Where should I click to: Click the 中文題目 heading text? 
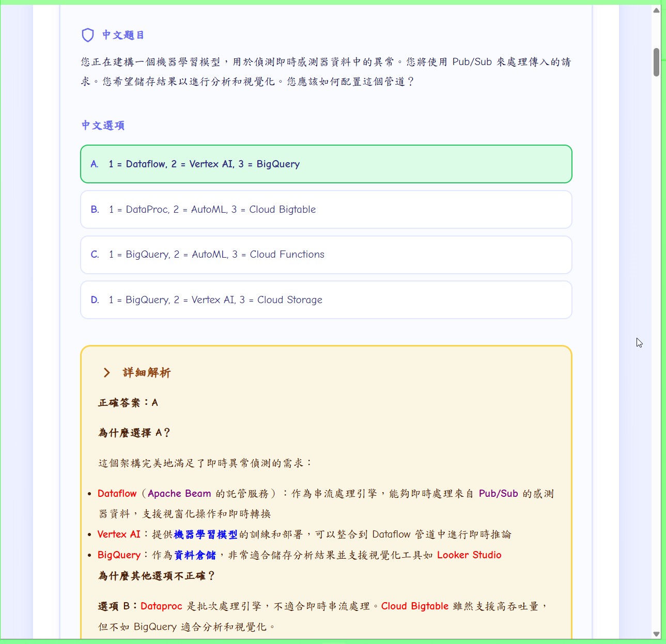pos(123,35)
